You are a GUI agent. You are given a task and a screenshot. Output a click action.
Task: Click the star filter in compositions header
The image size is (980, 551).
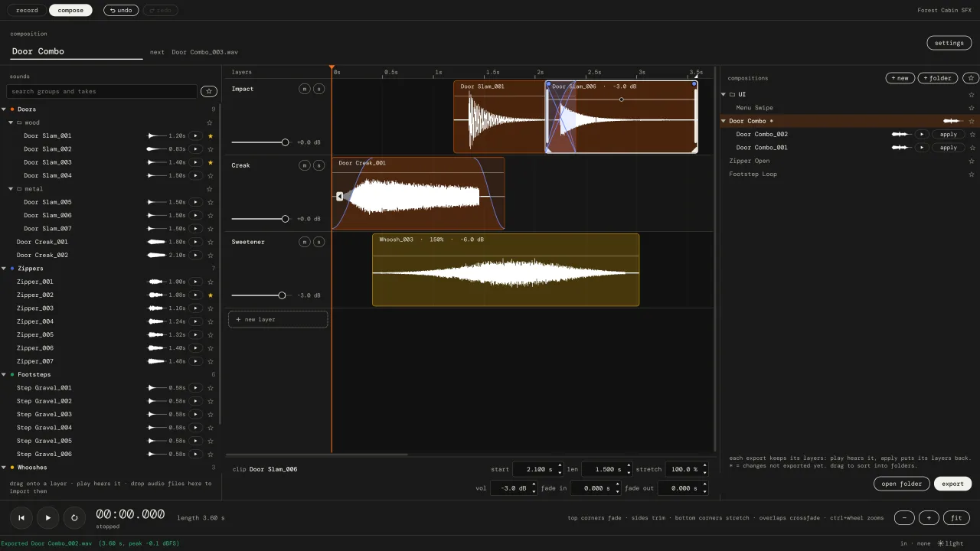970,78
